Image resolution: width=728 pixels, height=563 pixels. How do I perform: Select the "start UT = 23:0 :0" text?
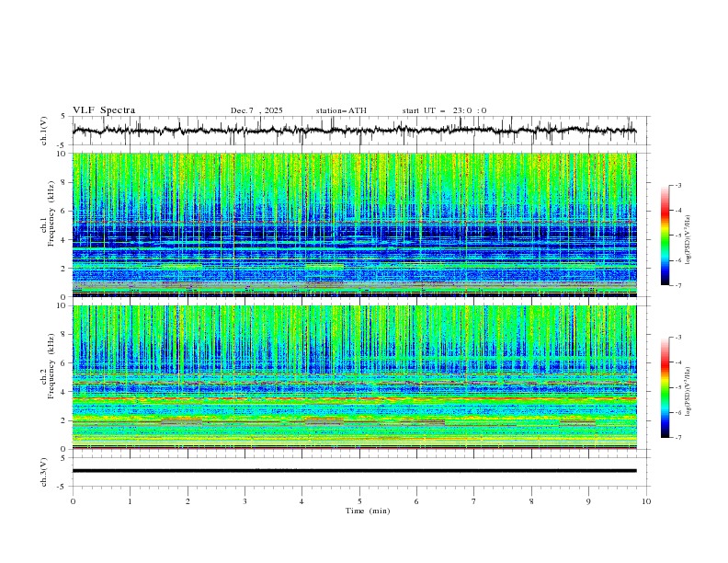(x=444, y=110)
